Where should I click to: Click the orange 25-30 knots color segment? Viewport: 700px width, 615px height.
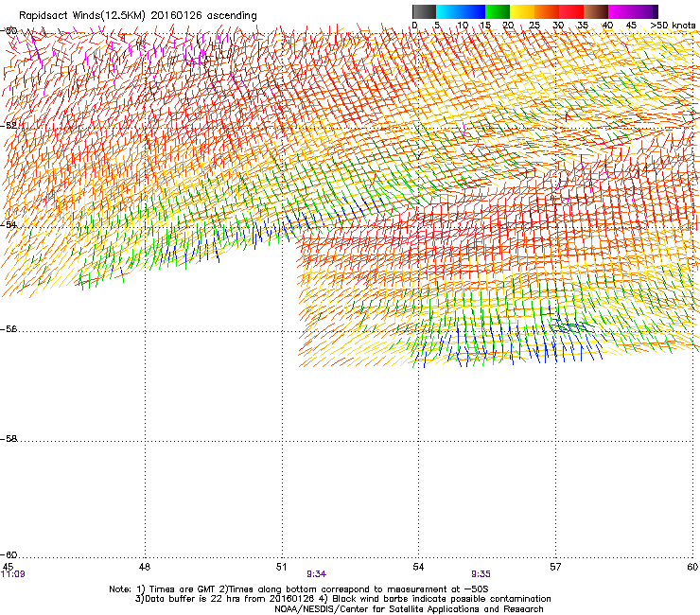547,11
